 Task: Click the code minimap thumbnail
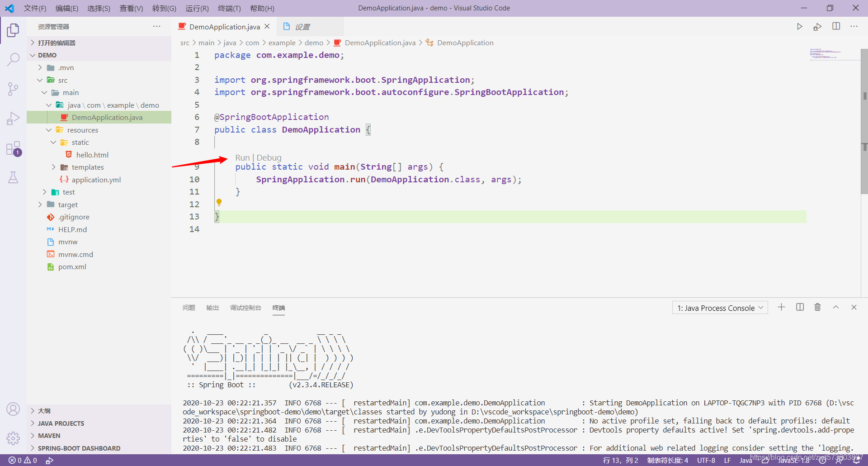coord(825,54)
